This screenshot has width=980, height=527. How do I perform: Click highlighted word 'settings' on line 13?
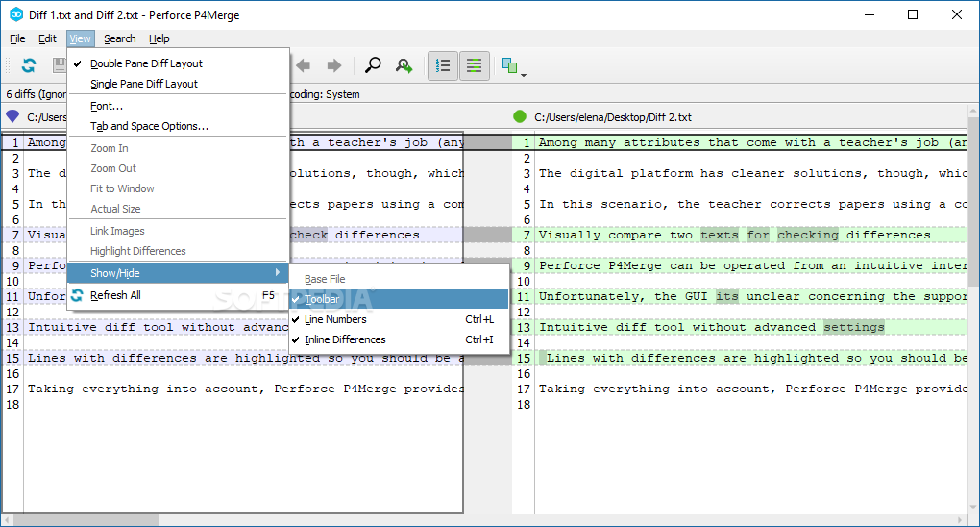854,327
